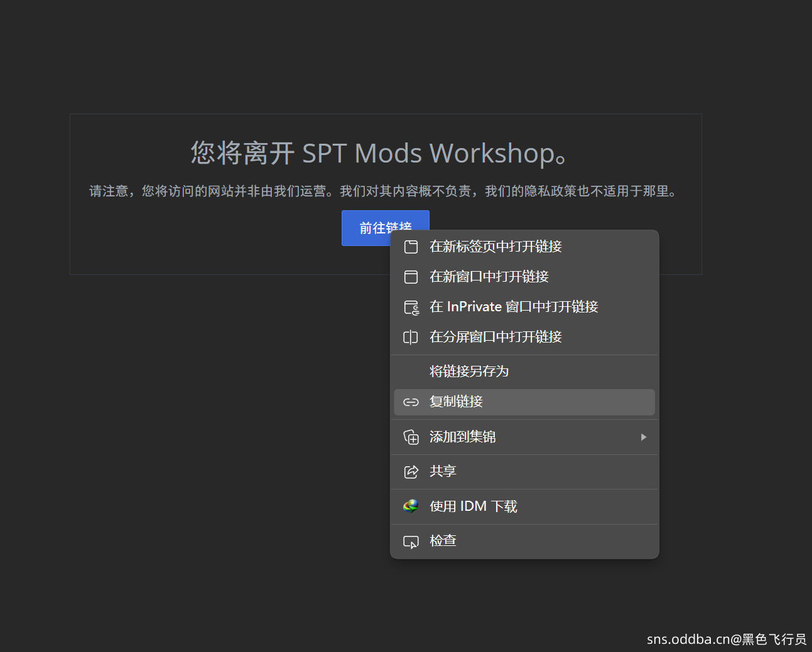
Task: Click the IDM globe icon
Action: pyautogui.click(x=411, y=506)
